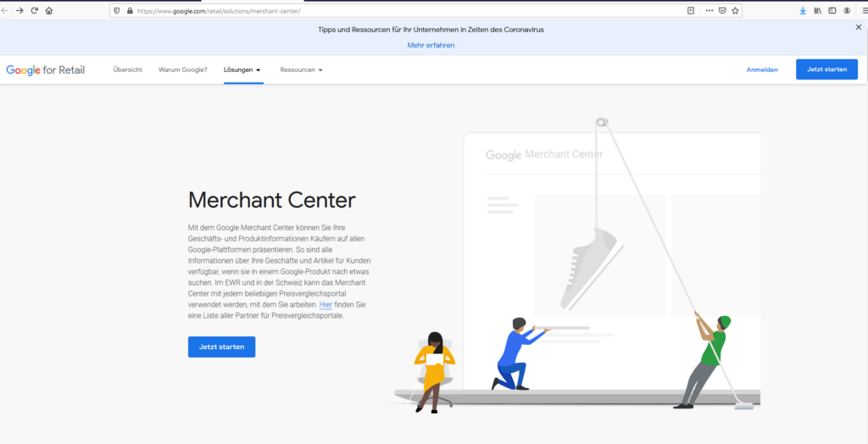Click the Anmelden link

pos(762,69)
